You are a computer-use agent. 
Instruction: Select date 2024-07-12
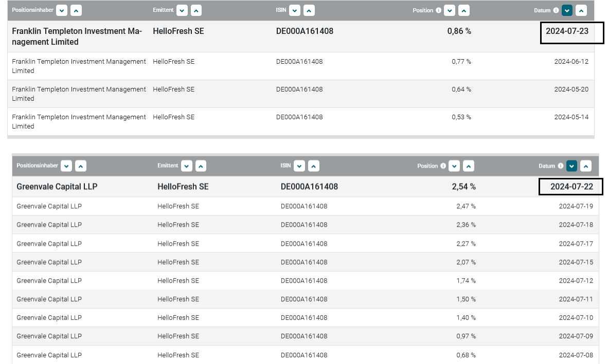[x=576, y=281]
